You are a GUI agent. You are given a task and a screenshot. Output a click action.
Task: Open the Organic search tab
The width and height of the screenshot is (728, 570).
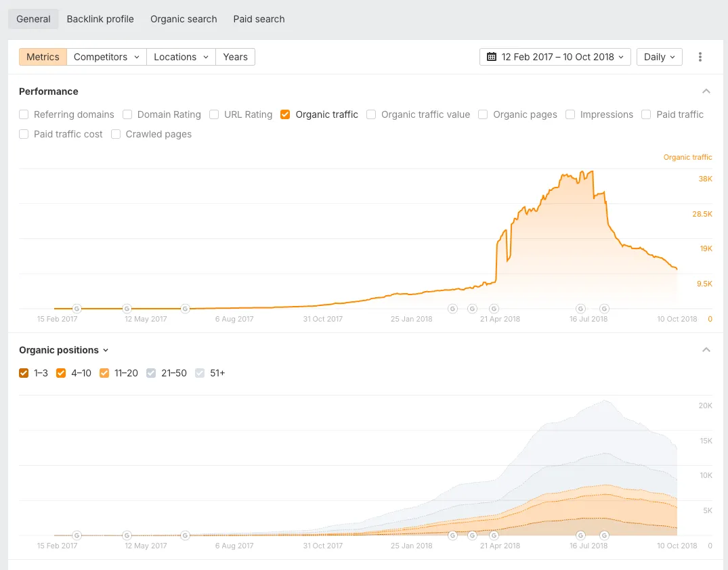(x=184, y=19)
